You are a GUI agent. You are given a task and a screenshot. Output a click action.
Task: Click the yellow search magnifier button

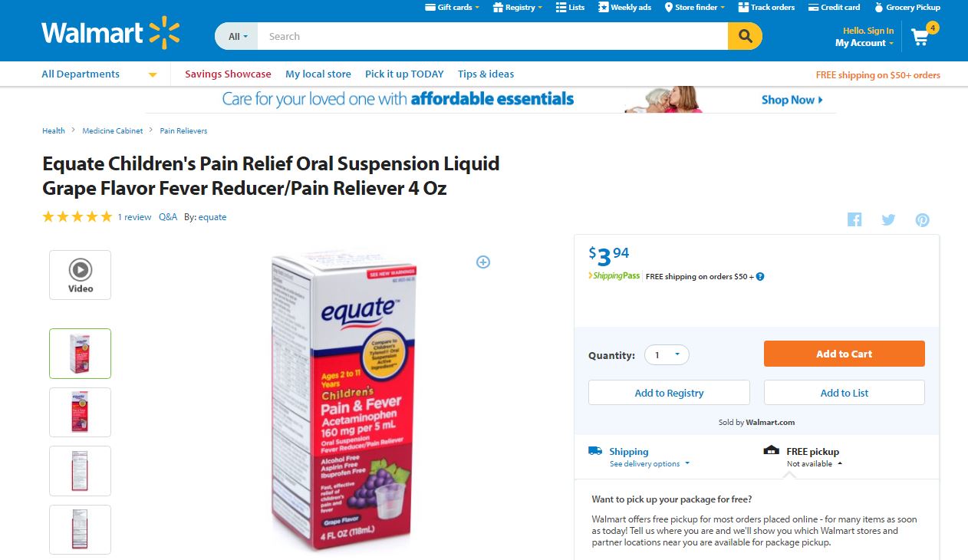coord(745,36)
